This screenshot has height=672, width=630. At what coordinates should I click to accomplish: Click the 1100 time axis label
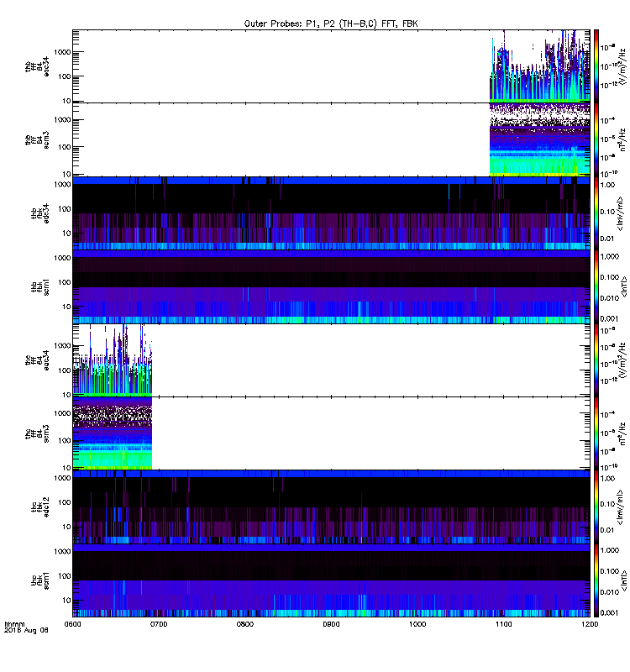click(503, 624)
